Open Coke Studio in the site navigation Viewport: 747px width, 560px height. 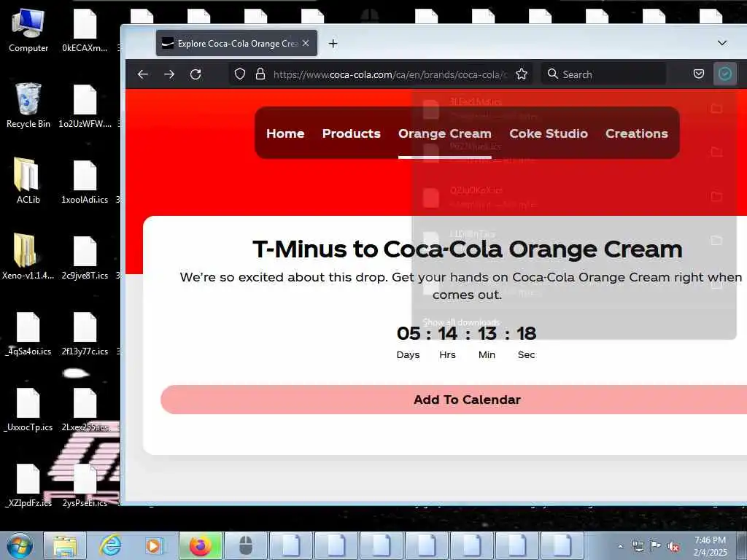549,134
